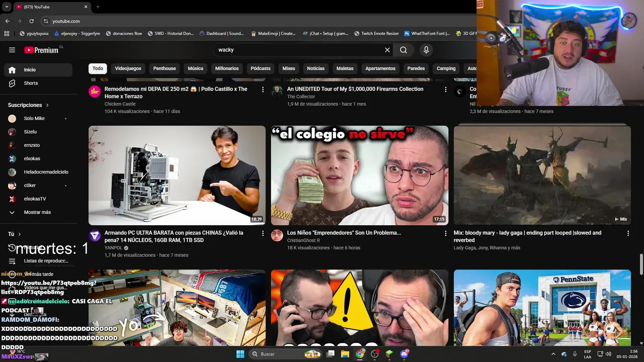Select the Noticias filter chip
Screen dimensions: 644x362
click(x=316, y=68)
